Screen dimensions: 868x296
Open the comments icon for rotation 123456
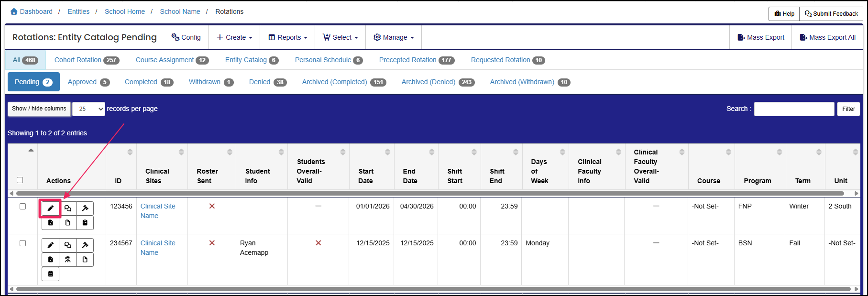[68, 208]
